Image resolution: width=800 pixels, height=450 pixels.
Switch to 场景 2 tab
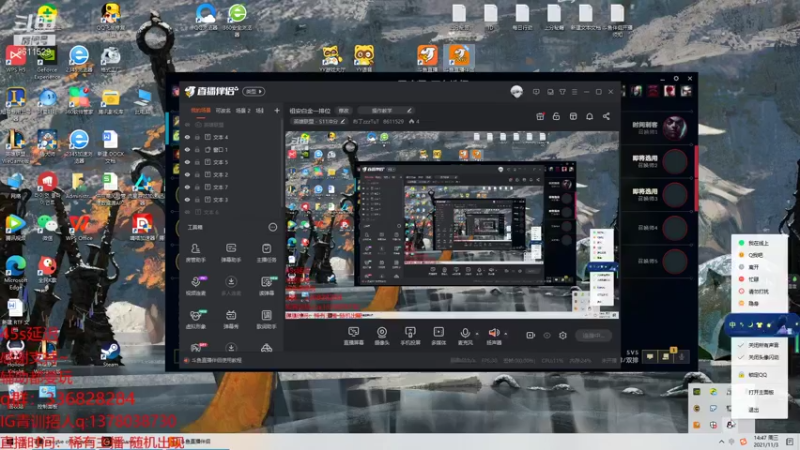(x=243, y=110)
